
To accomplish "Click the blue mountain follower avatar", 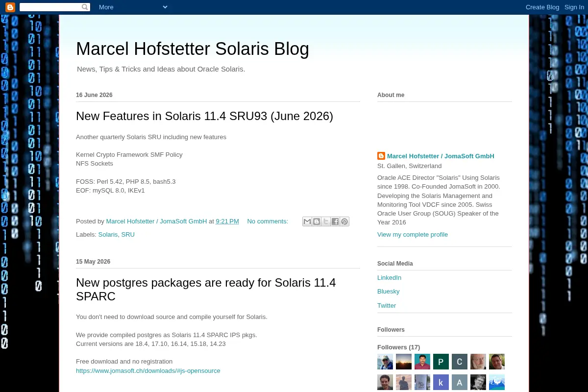I will 497,382.
